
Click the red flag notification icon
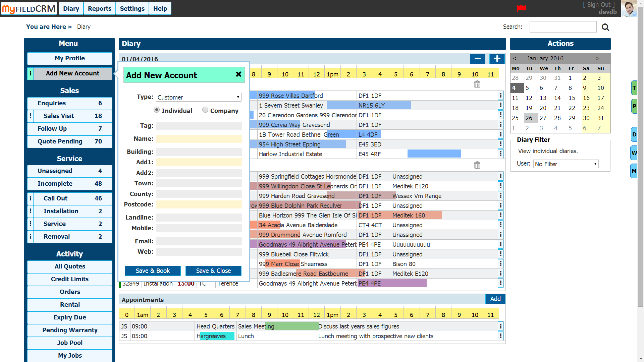tap(522, 9)
